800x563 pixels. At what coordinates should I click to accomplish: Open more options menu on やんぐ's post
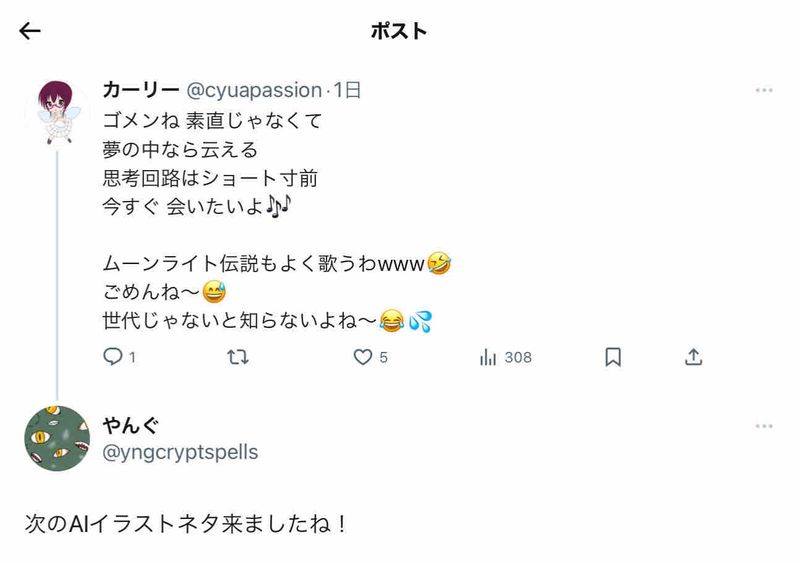(764, 426)
